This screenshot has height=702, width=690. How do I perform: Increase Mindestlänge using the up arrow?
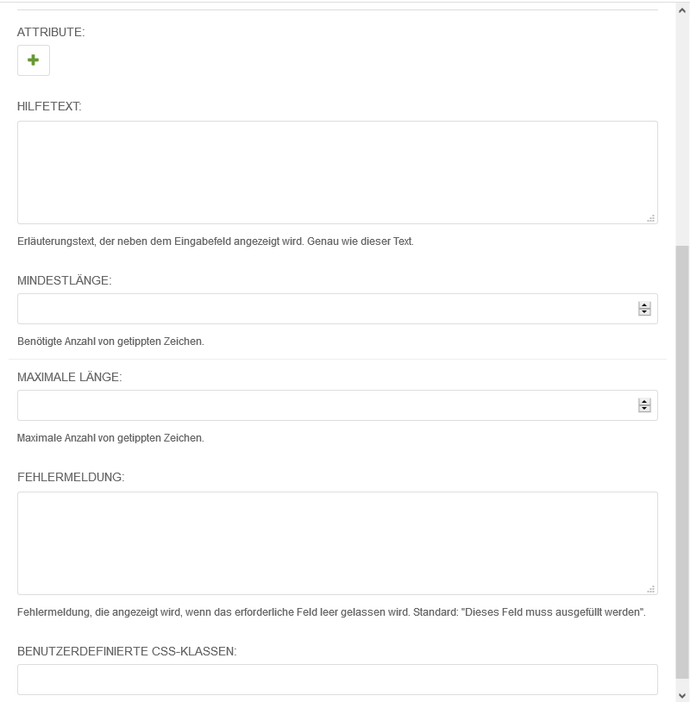[644, 305]
